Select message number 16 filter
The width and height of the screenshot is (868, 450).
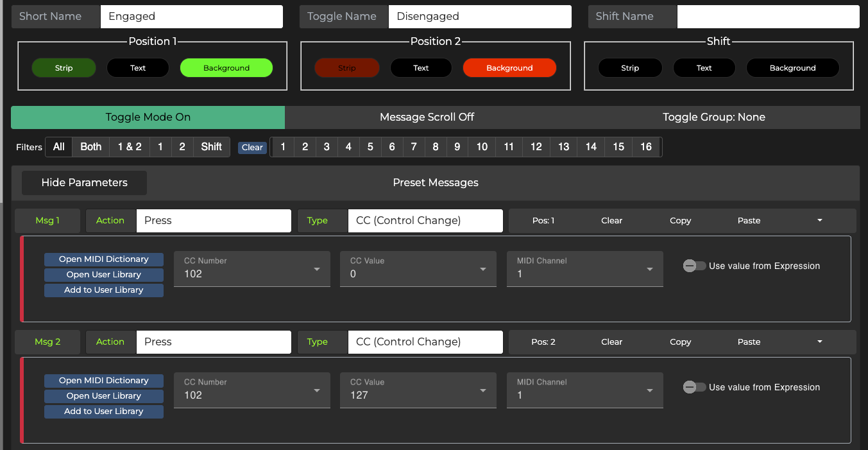tap(646, 147)
